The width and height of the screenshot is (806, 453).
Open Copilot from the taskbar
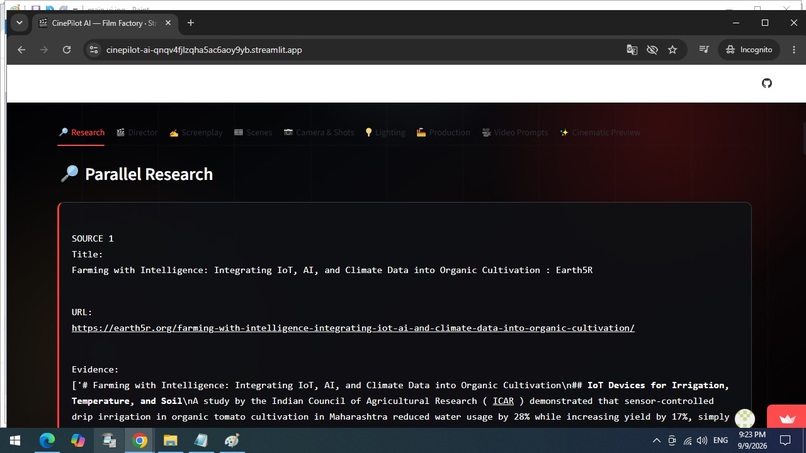[78, 441]
